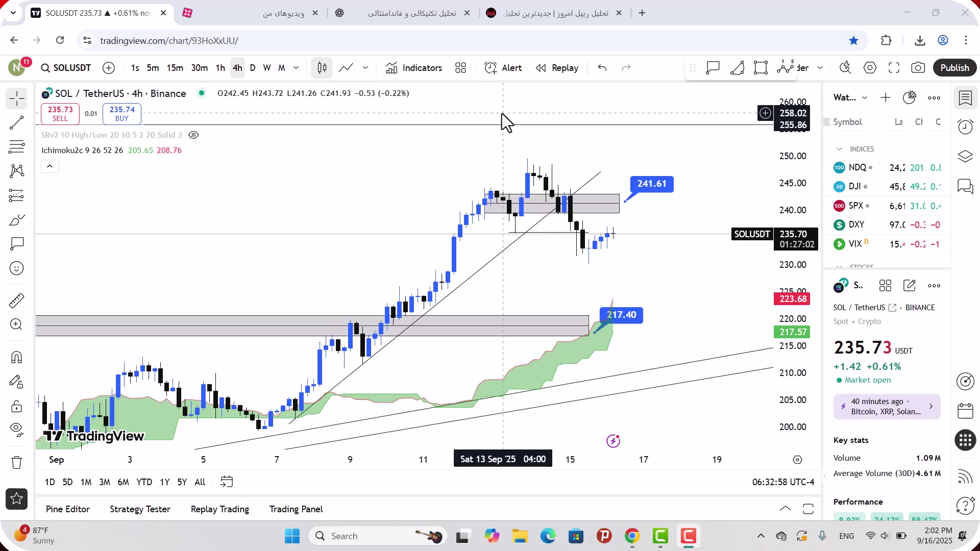Screen dimensions: 980x551
Task: Toggle stay in drawing mode
Action: [x=17, y=382]
